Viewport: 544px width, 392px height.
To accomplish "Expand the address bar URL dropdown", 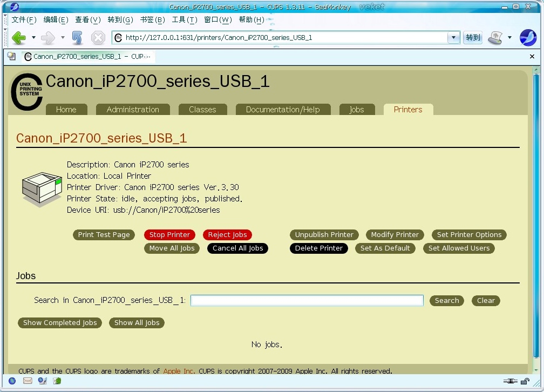I will (453, 37).
